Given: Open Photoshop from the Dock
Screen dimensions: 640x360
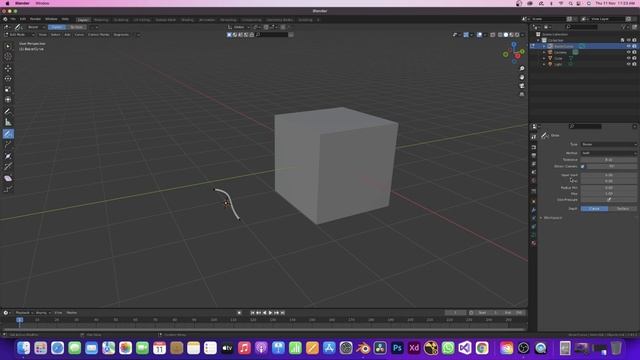Looking at the screenshot, I should (x=397, y=348).
